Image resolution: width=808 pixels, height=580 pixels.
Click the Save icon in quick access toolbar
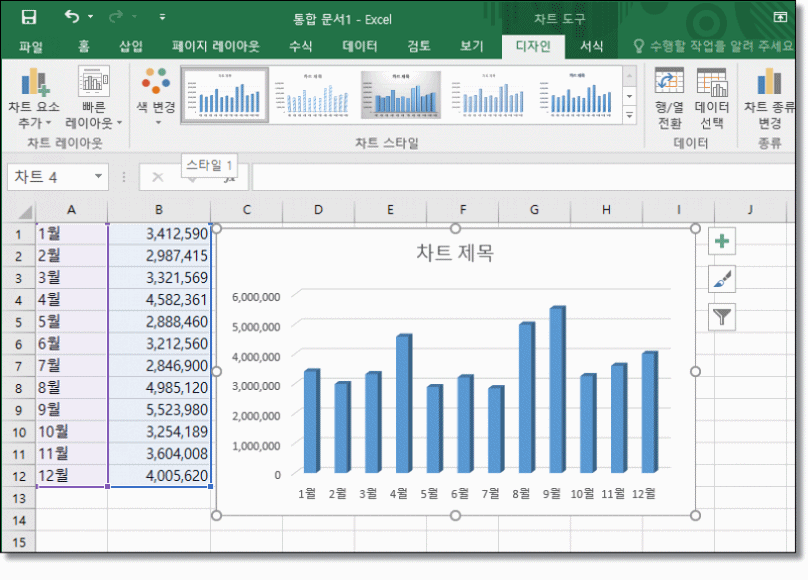click(x=29, y=18)
